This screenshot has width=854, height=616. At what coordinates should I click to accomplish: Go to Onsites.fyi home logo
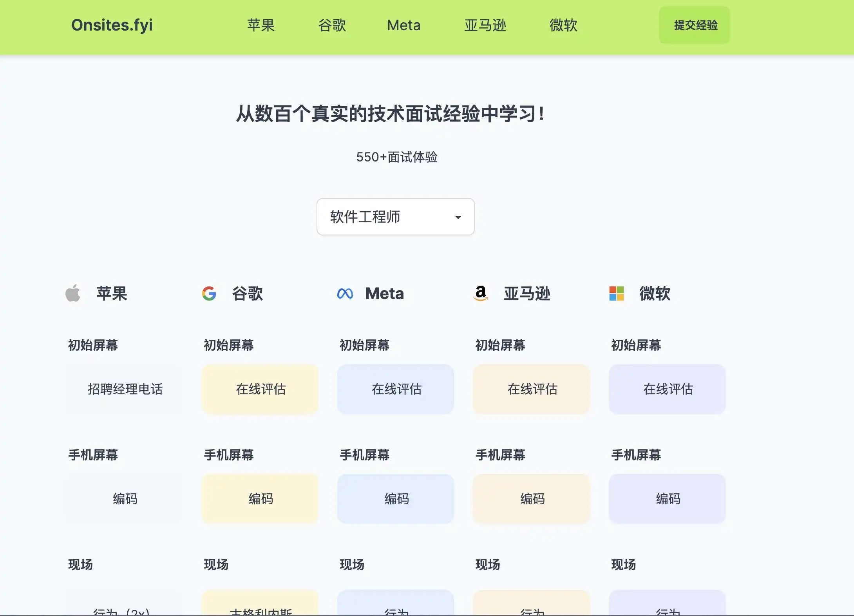pyautogui.click(x=112, y=25)
